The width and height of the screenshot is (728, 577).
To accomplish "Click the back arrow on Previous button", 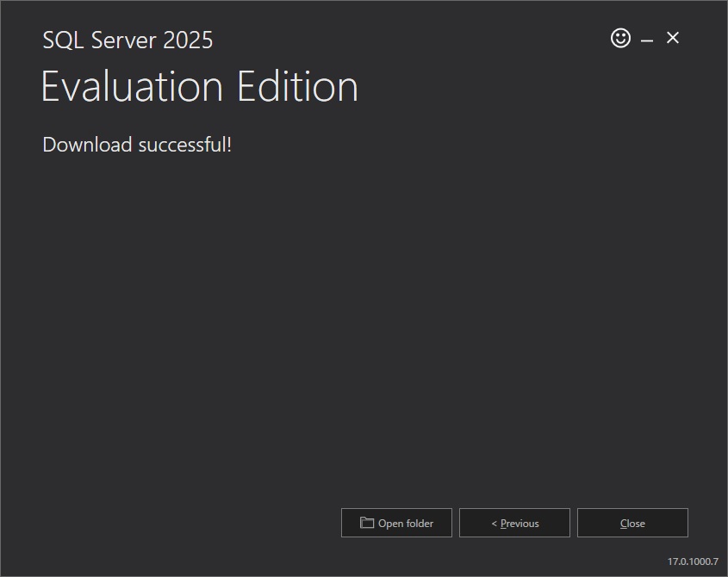I will [x=494, y=523].
